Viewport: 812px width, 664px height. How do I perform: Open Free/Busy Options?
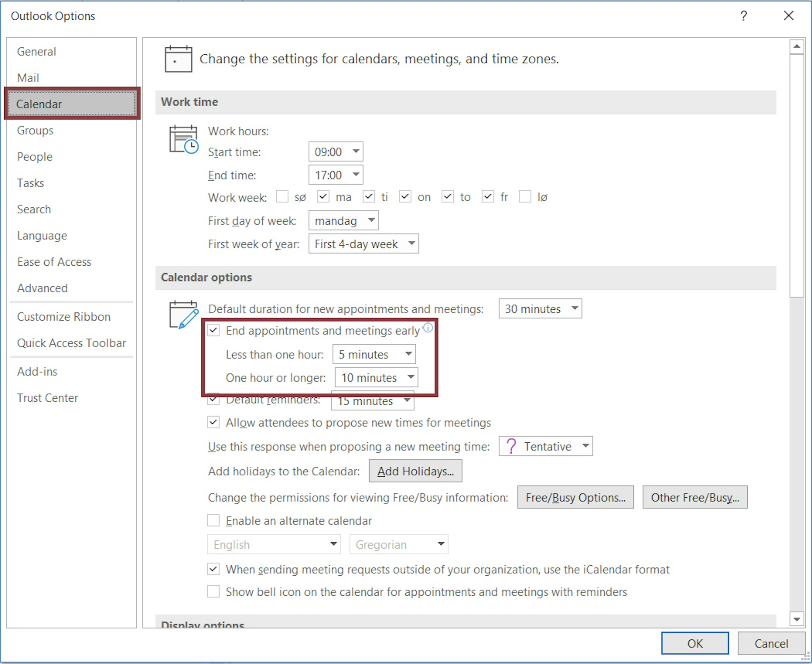tap(575, 497)
